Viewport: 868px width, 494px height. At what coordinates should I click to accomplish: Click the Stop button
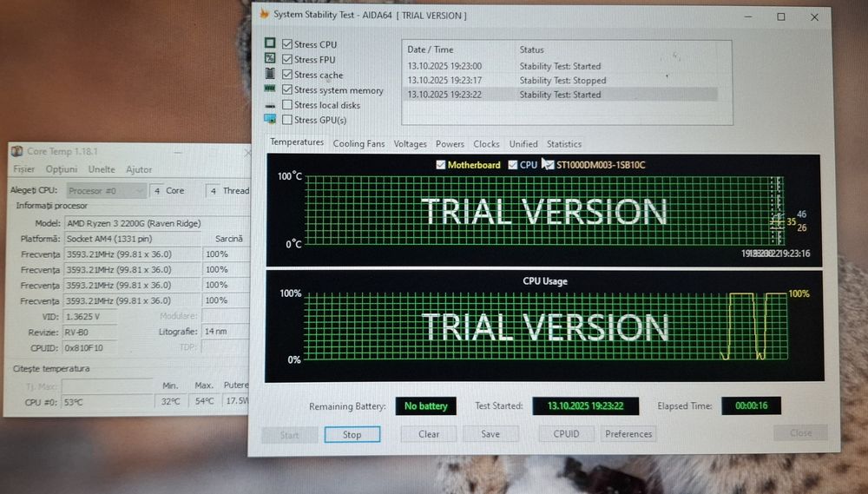point(352,434)
